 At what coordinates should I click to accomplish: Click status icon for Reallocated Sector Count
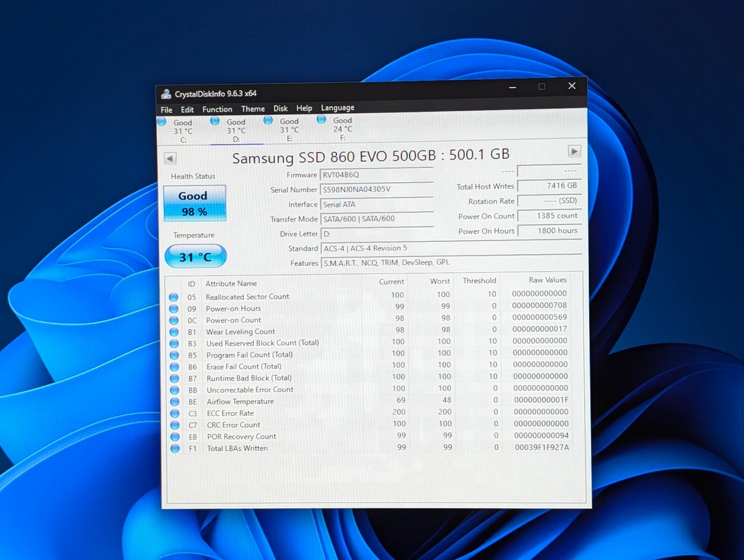coord(174,297)
